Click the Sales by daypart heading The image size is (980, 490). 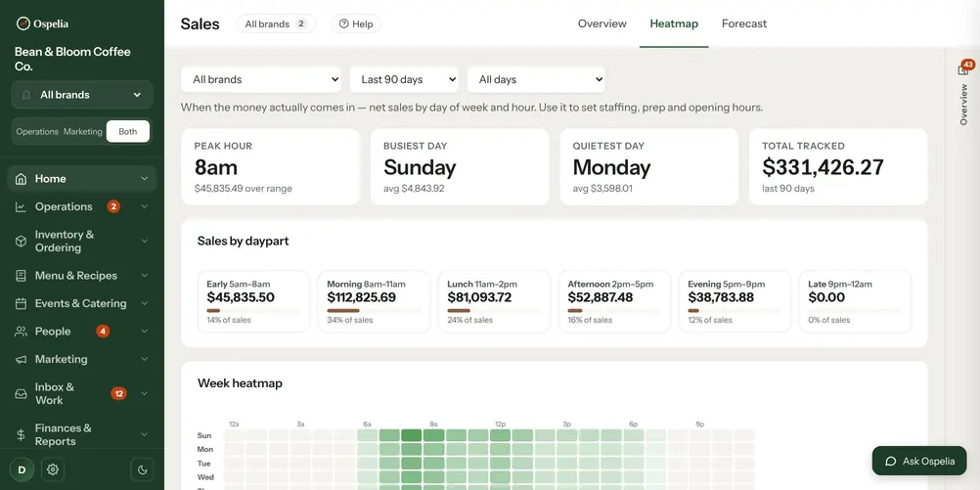point(244,241)
